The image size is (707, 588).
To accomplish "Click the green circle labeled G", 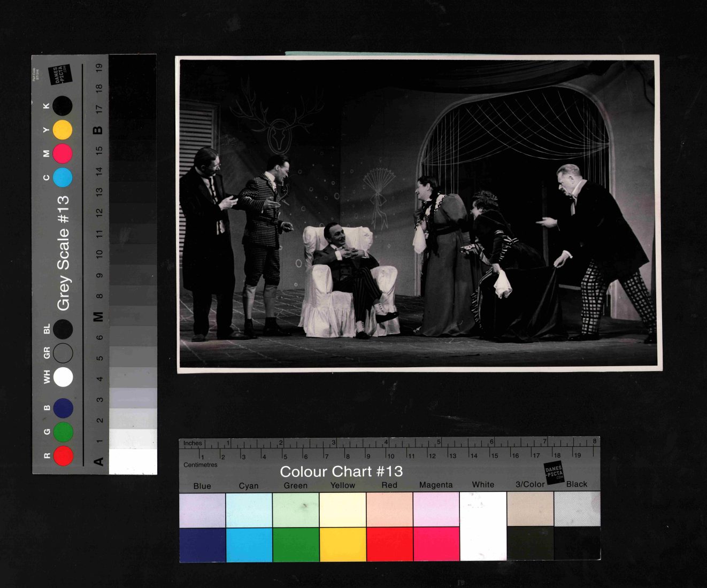I will [63, 432].
